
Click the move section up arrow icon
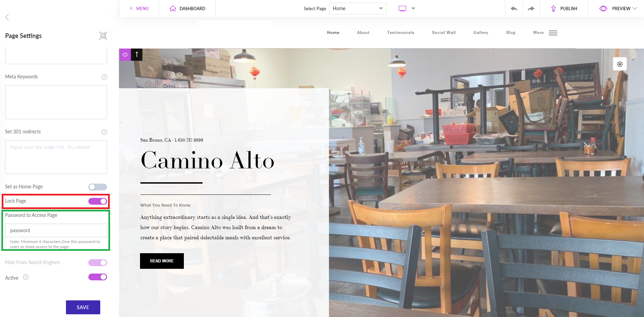point(137,55)
